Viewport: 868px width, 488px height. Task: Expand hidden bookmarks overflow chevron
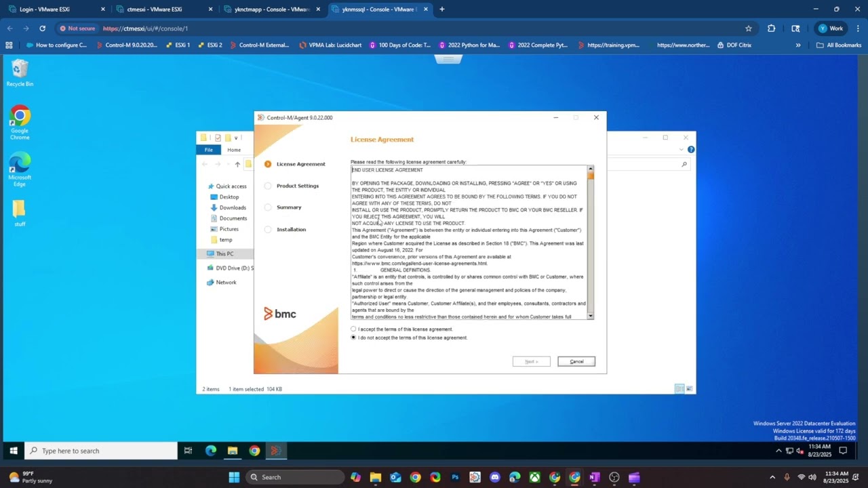(x=798, y=45)
